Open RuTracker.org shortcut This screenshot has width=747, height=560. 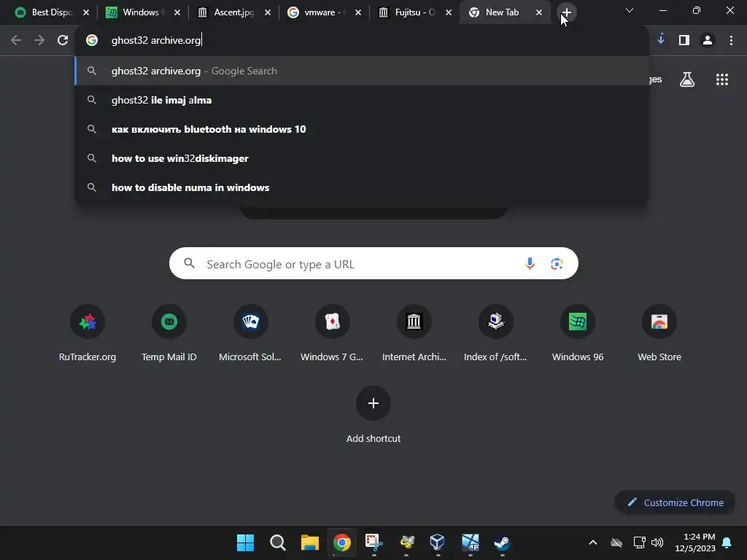[88, 333]
